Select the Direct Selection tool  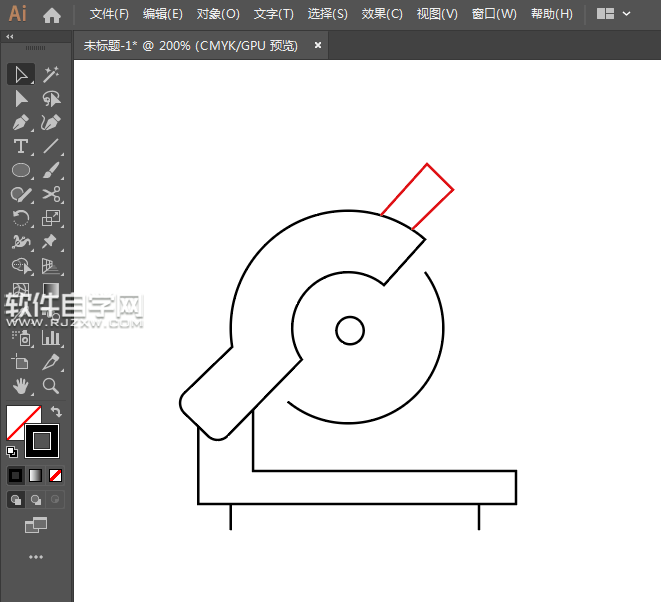tap(21, 98)
